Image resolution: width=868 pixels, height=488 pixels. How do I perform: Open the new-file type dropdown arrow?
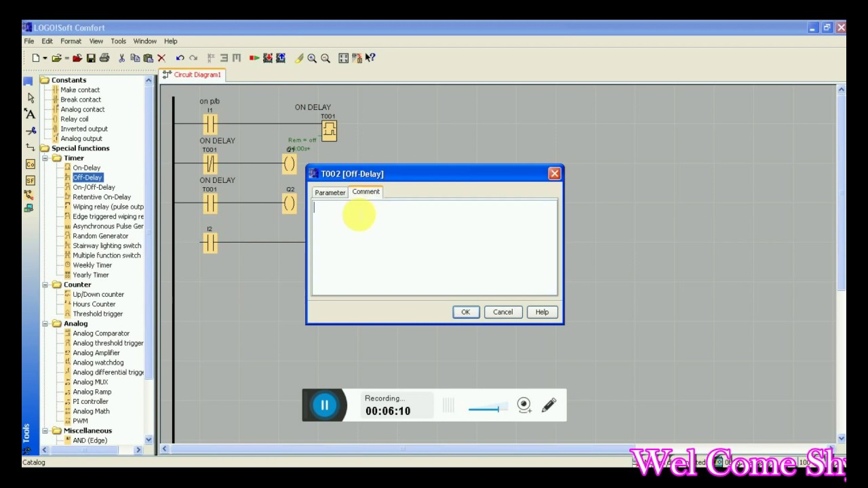pos(45,58)
